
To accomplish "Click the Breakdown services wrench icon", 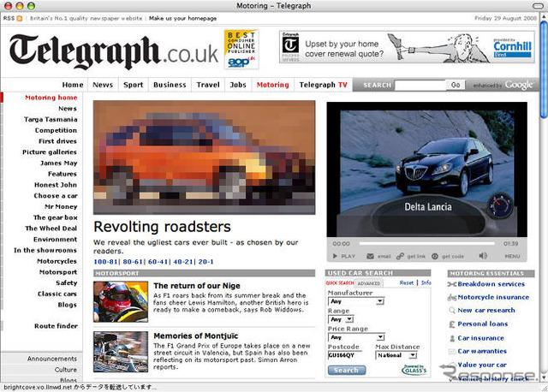I will pyautogui.click(x=452, y=284).
